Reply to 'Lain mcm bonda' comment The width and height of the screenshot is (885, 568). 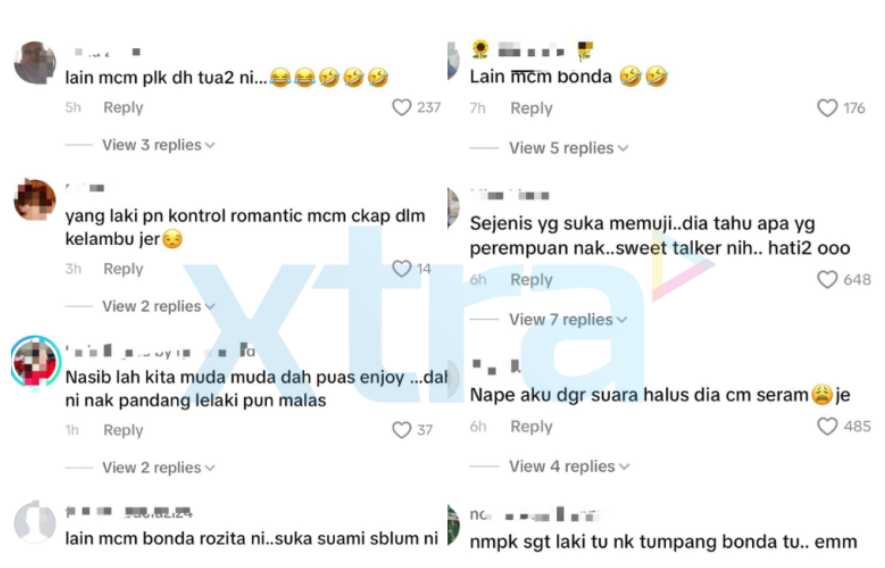531,108
